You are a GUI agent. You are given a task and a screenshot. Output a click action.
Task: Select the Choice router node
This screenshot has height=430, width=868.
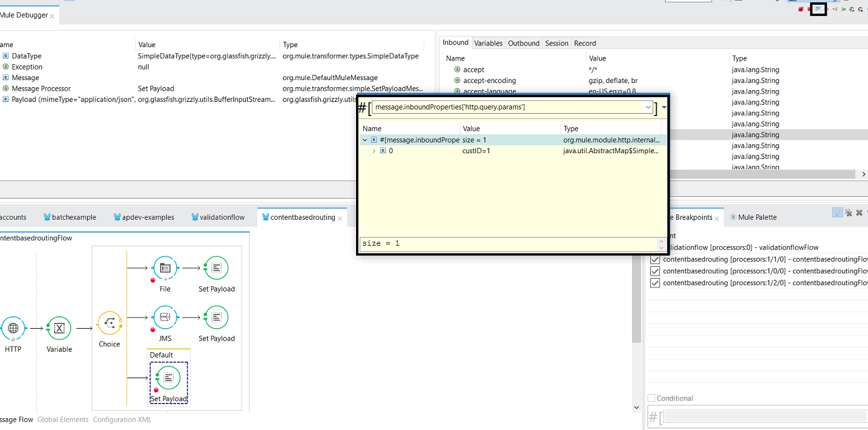coord(109,323)
